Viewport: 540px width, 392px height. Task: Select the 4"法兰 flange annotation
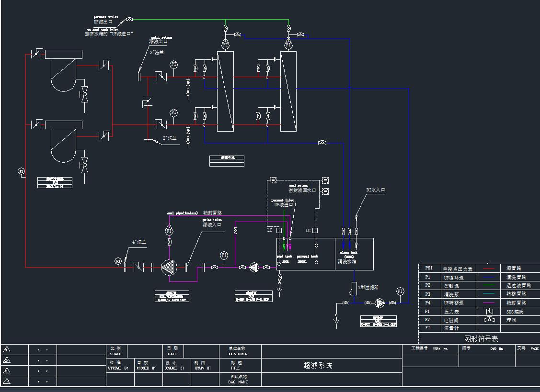139,242
